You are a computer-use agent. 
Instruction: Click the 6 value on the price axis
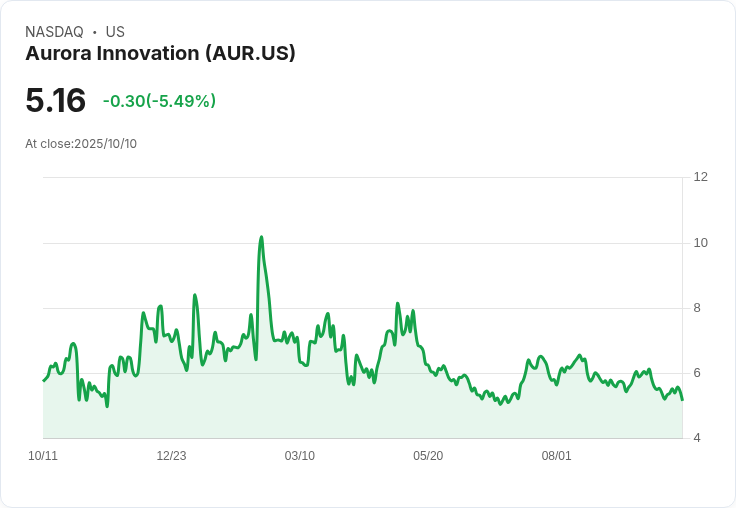(697, 373)
